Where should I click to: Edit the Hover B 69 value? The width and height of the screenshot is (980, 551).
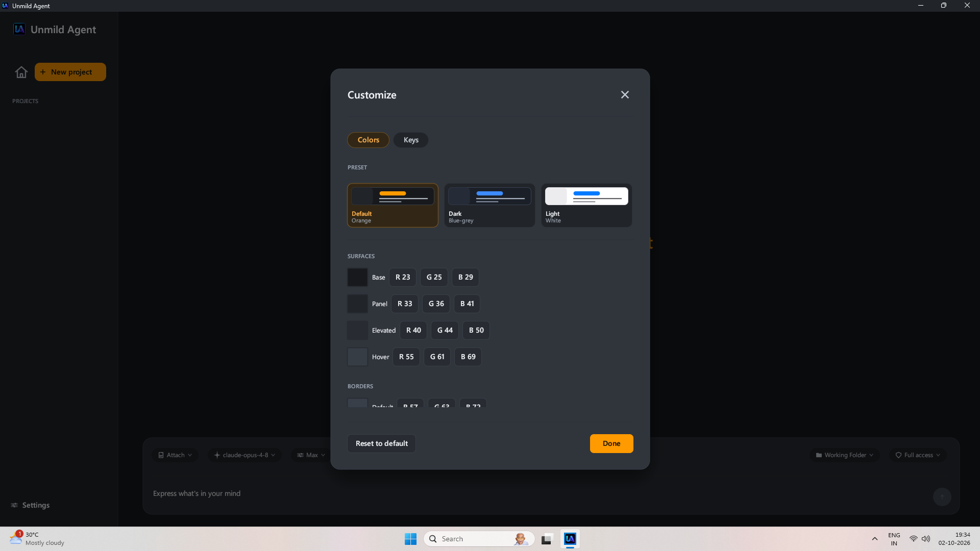point(468,357)
